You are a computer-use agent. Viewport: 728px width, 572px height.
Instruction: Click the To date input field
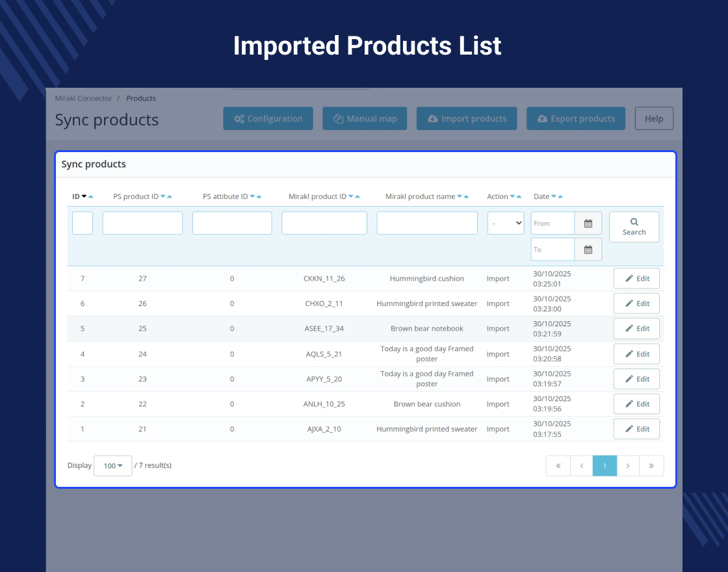pos(553,250)
